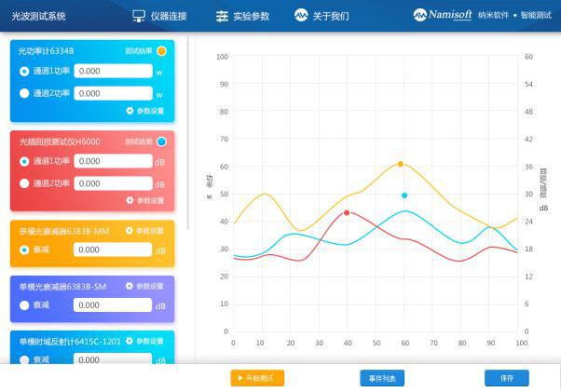Click the 单模光衰减器6383B-SM card title

pos(63,287)
